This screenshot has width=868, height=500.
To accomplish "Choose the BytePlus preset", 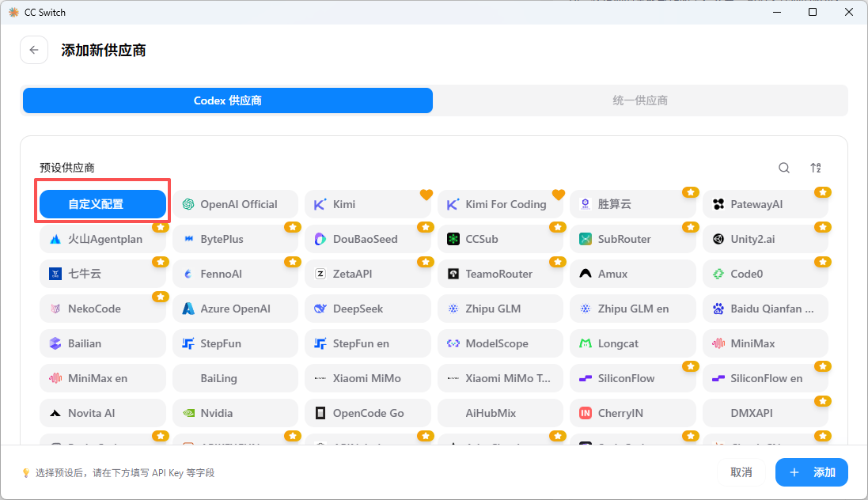I will click(x=235, y=239).
